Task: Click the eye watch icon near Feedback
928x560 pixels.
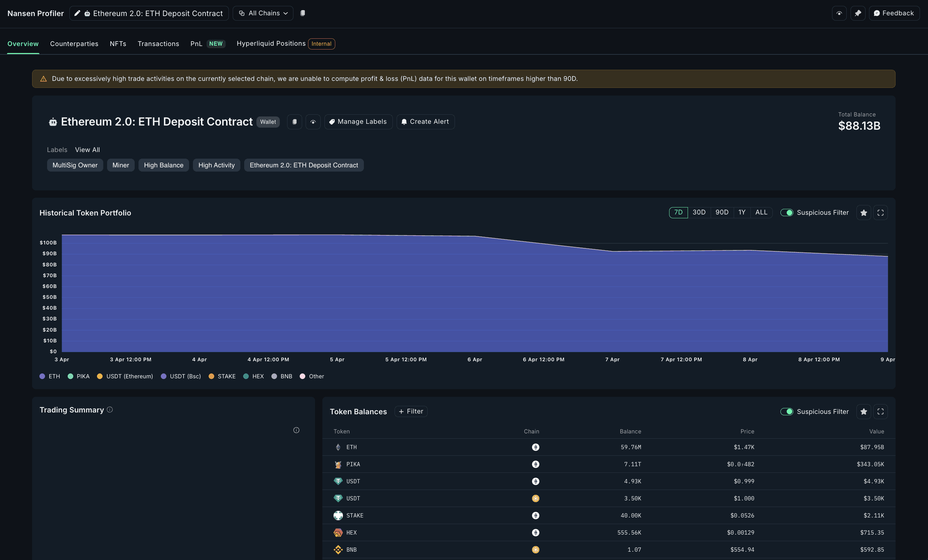Action: tap(839, 13)
